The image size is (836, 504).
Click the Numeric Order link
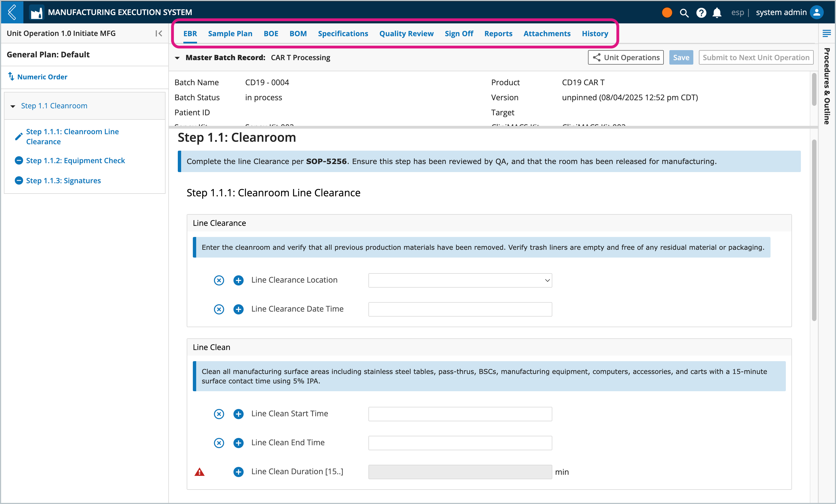pyautogui.click(x=42, y=77)
